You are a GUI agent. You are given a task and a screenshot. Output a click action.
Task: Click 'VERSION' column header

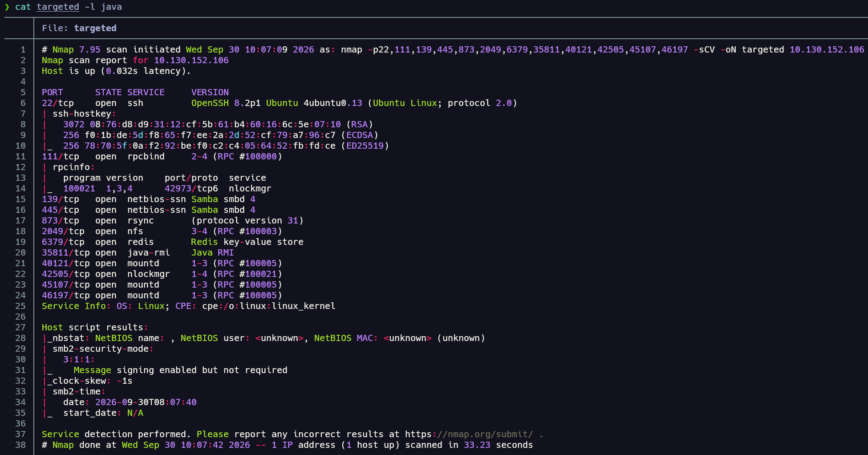point(210,92)
